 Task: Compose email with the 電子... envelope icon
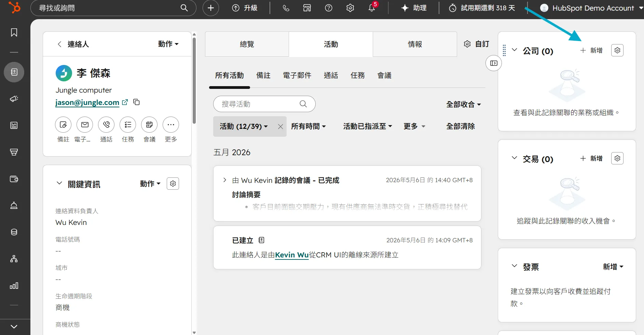coord(85,125)
